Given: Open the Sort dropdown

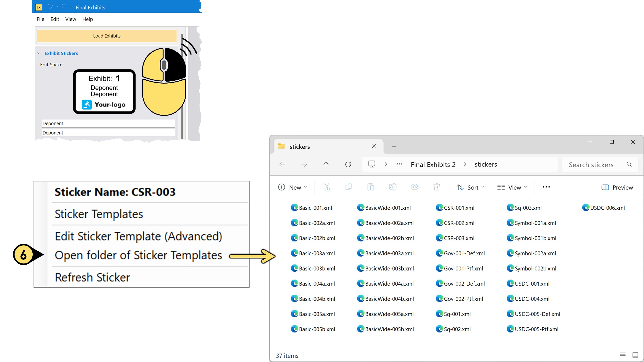Looking at the screenshot, I should [470, 187].
